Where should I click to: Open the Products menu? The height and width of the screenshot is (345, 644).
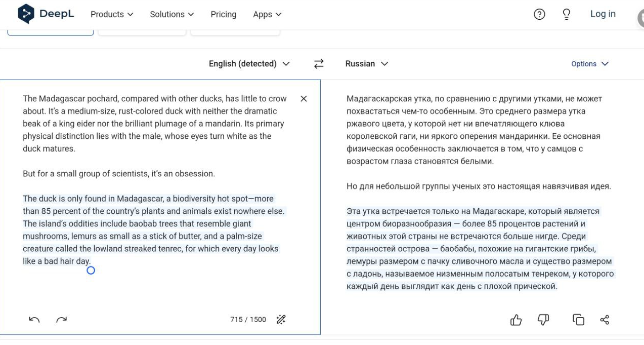coord(112,14)
